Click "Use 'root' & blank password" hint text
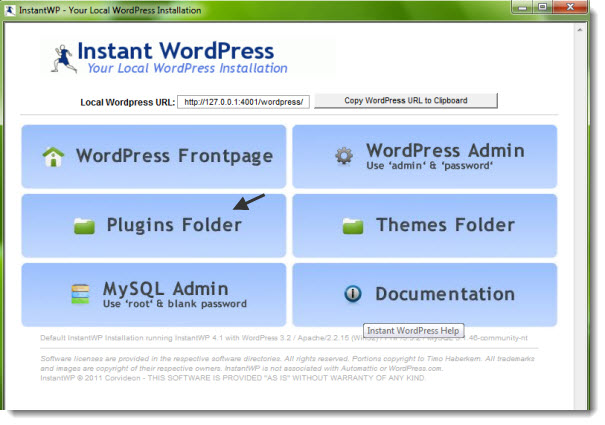The width and height of the screenshot is (605, 425). (x=174, y=304)
